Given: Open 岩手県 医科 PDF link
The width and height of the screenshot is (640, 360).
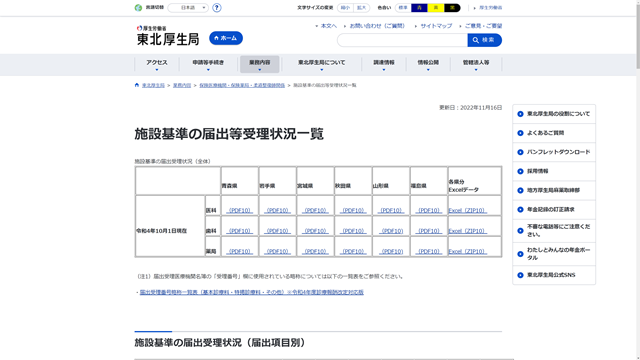Looking at the screenshot, I should [278, 211].
